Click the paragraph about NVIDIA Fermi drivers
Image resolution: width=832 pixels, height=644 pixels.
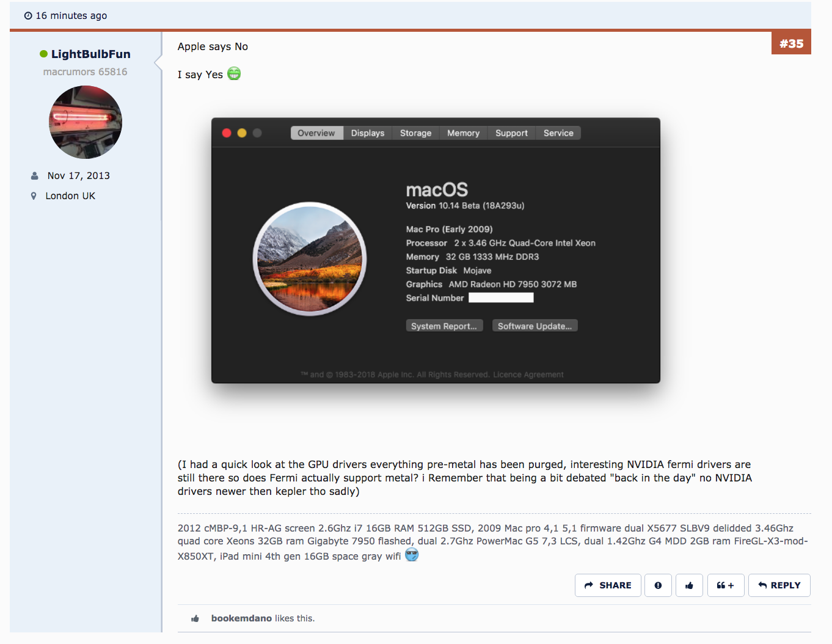pos(465,478)
